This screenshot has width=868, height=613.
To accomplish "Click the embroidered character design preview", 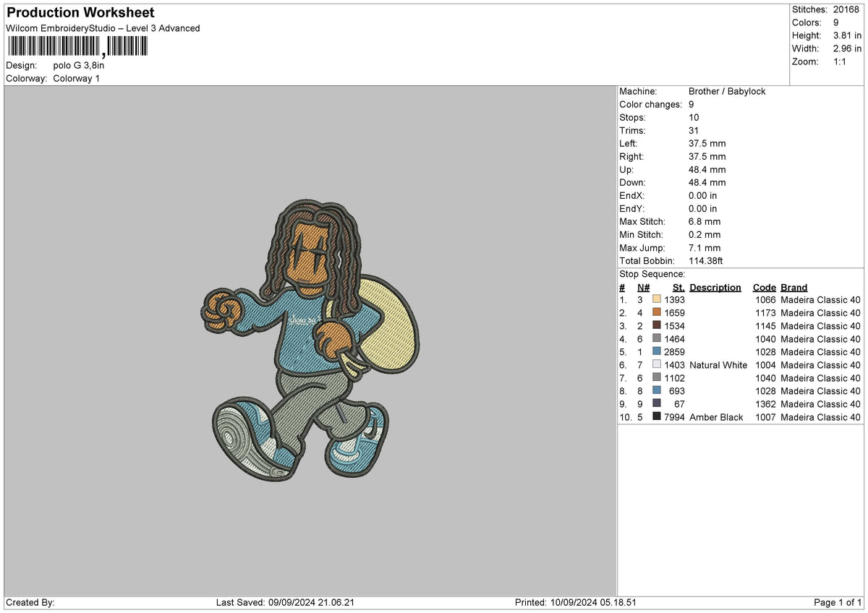I will (x=310, y=340).
